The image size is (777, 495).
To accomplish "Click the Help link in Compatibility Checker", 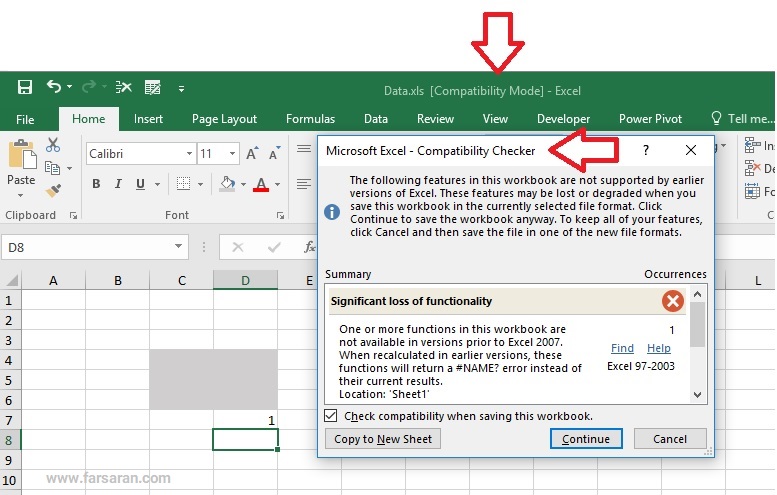I will coord(659,348).
